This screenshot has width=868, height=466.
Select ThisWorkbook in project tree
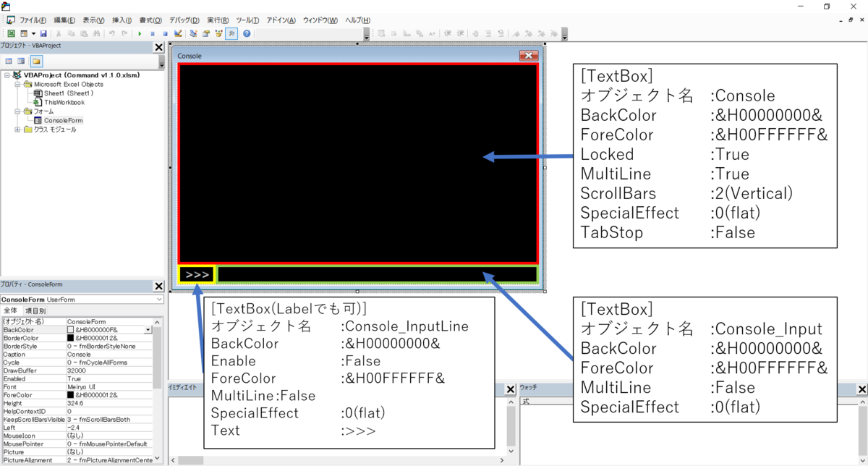[x=64, y=102]
